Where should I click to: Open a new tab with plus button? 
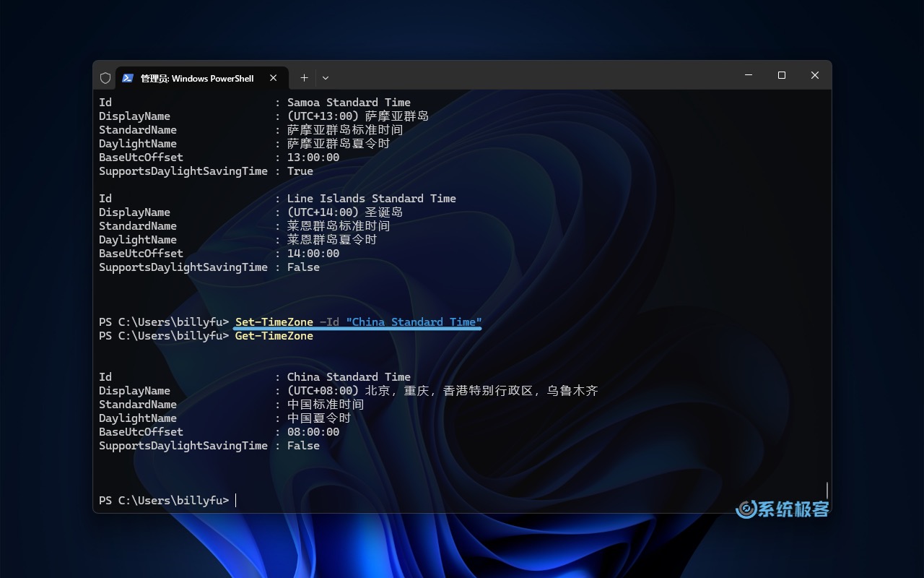tap(304, 78)
